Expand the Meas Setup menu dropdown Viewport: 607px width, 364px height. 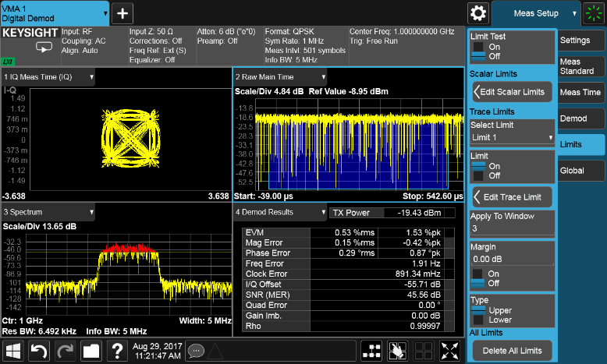pos(538,13)
